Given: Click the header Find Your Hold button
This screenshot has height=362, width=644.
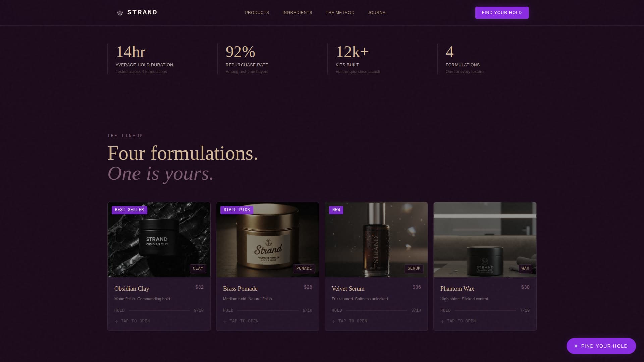Looking at the screenshot, I should click(502, 13).
